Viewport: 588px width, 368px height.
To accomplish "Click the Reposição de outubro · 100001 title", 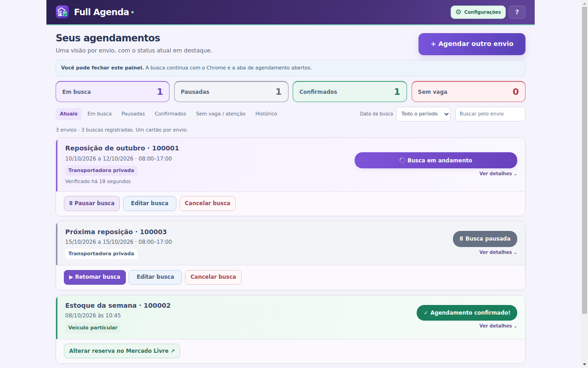I will pyautogui.click(x=122, y=148).
